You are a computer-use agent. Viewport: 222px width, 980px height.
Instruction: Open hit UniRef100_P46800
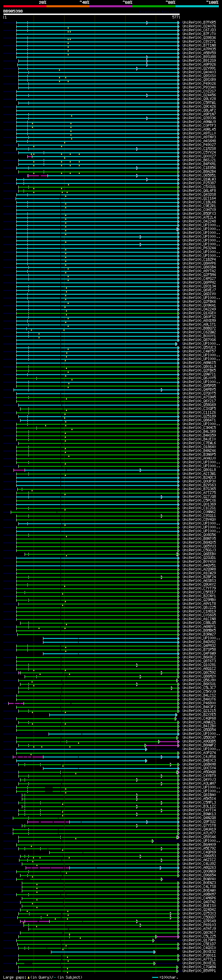click(199, 703)
